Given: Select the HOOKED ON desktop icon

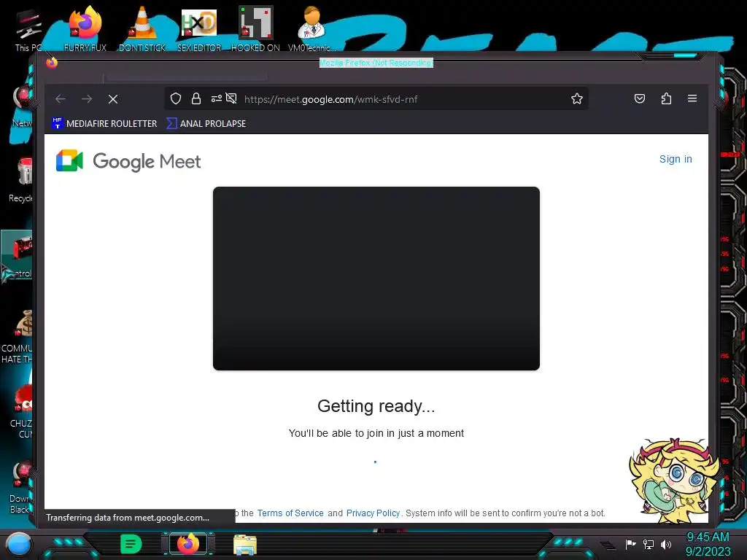Looking at the screenshot, I should coord(255,28).
